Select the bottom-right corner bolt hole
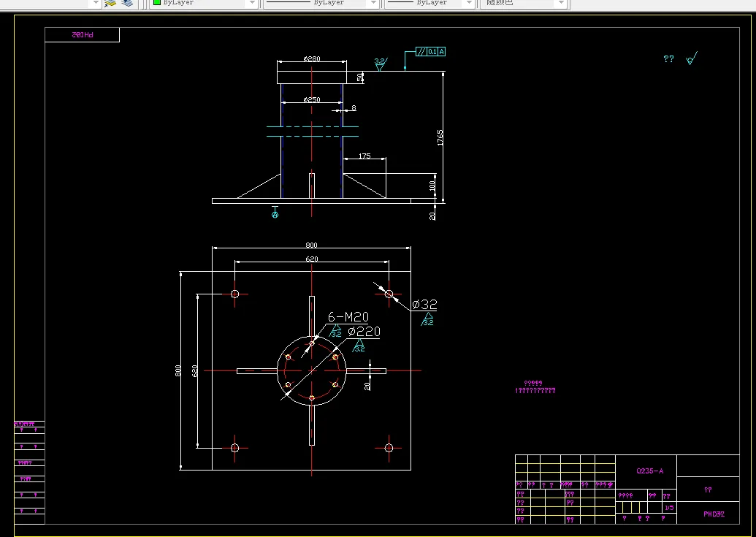 (x=389, y=449)
